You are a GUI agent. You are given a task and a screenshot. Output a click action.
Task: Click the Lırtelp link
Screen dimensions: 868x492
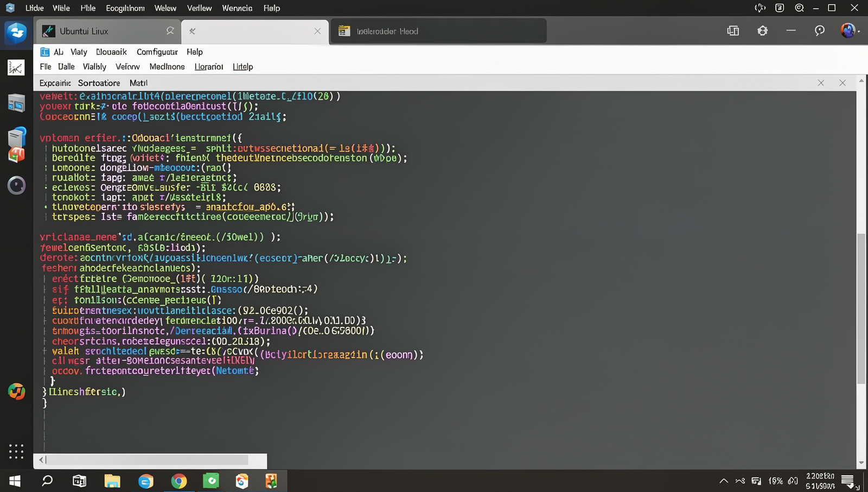(x=243, y=67)
